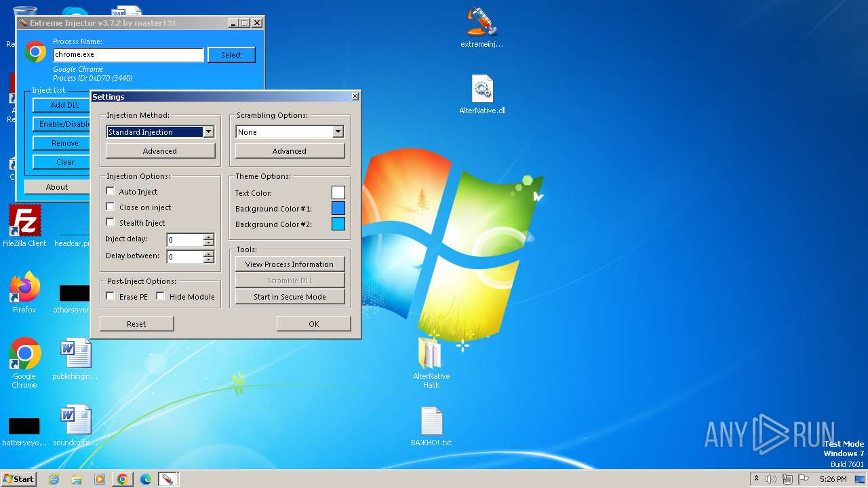
Task: Open Internet Explorer in the taskbar
Action: point(54,479)
